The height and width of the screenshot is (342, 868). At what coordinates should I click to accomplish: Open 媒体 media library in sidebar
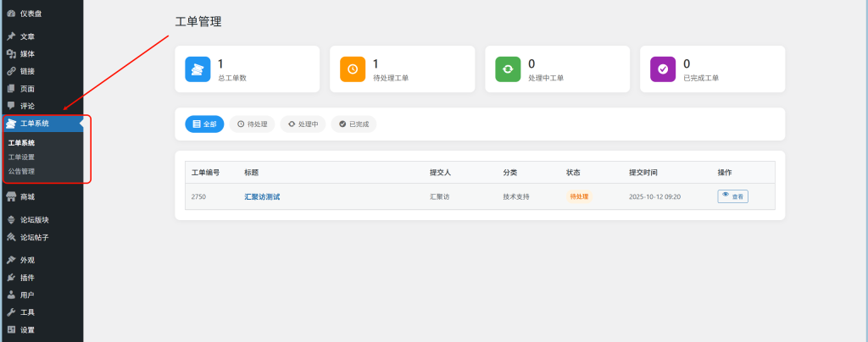tap(27, 54)
